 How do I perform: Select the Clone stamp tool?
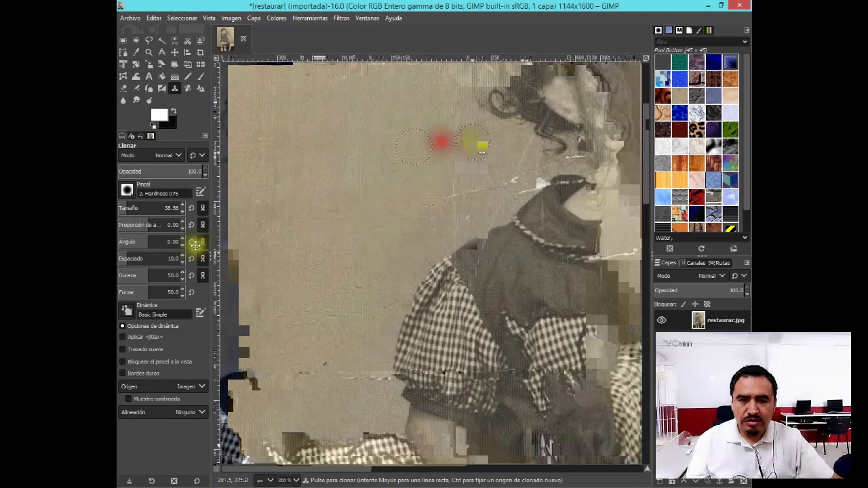(174, 88)
